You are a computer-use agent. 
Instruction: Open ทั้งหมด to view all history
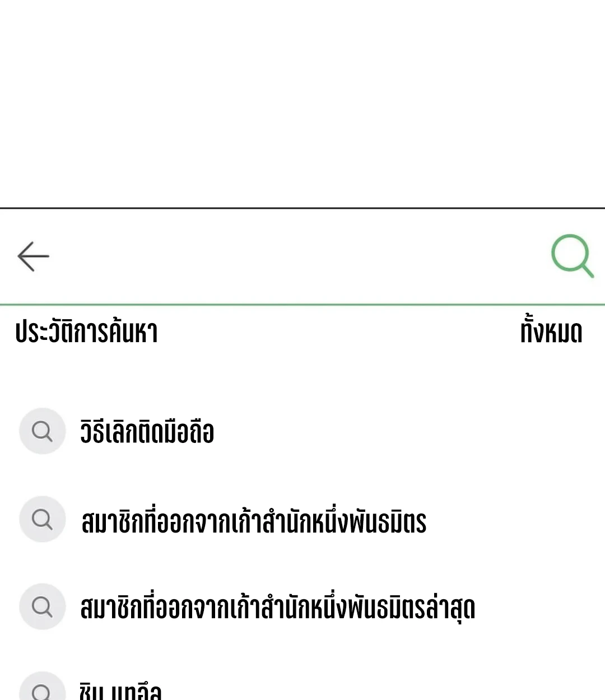(551, 332)
